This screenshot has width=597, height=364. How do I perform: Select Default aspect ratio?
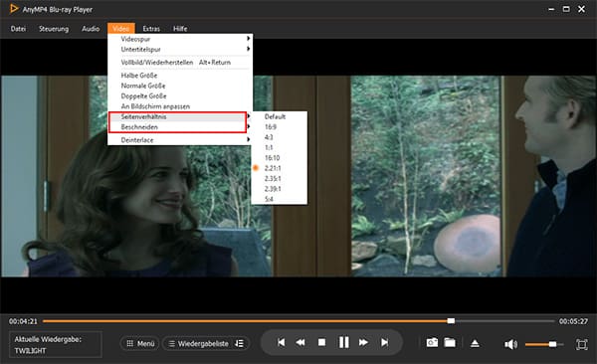coord(279,116)
